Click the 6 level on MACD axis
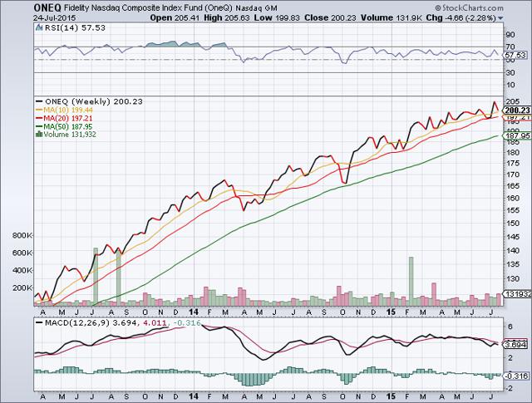This screenshot has width=532, height=403. (510, 327)
